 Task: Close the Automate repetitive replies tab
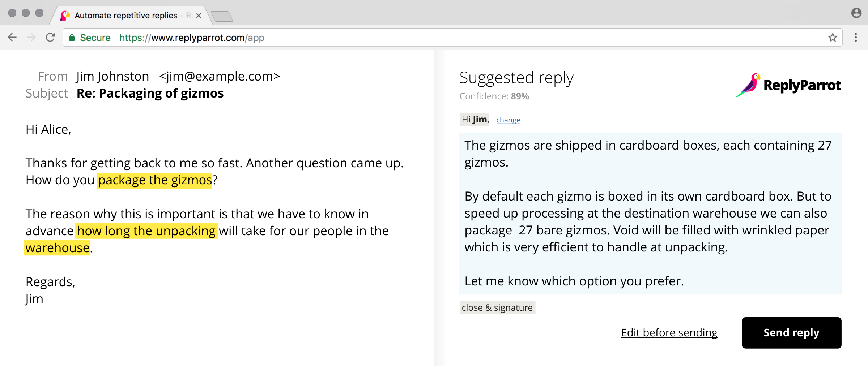pos(199,16)
